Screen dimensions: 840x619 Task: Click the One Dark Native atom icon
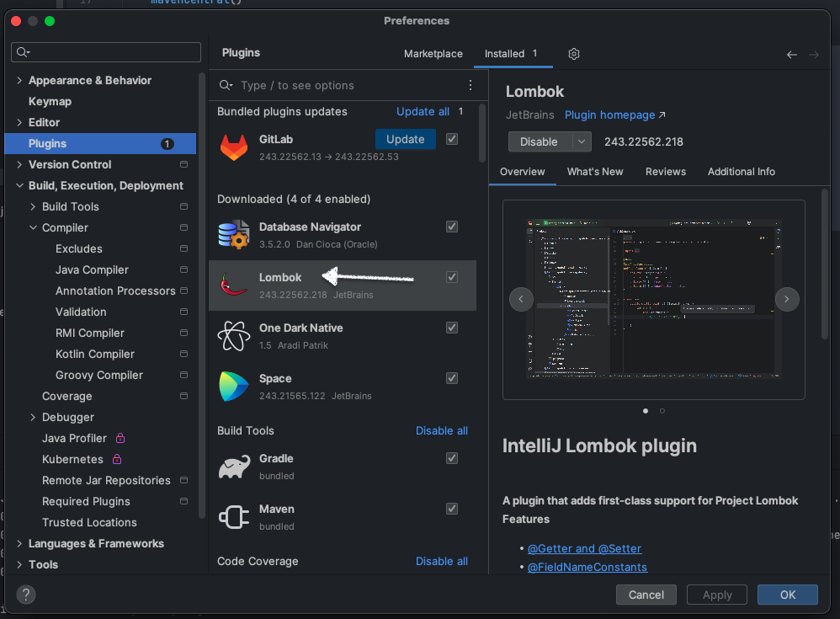pyautogui.click(x=234, y=336)
